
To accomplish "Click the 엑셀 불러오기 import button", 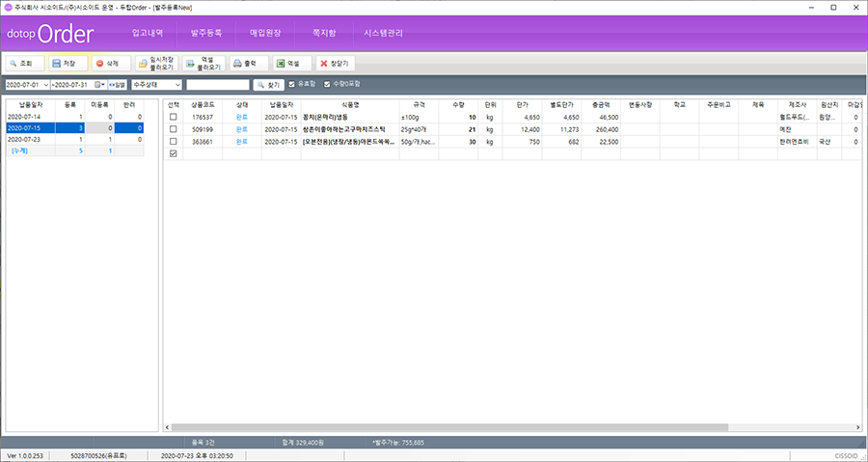I will (204, 63).
